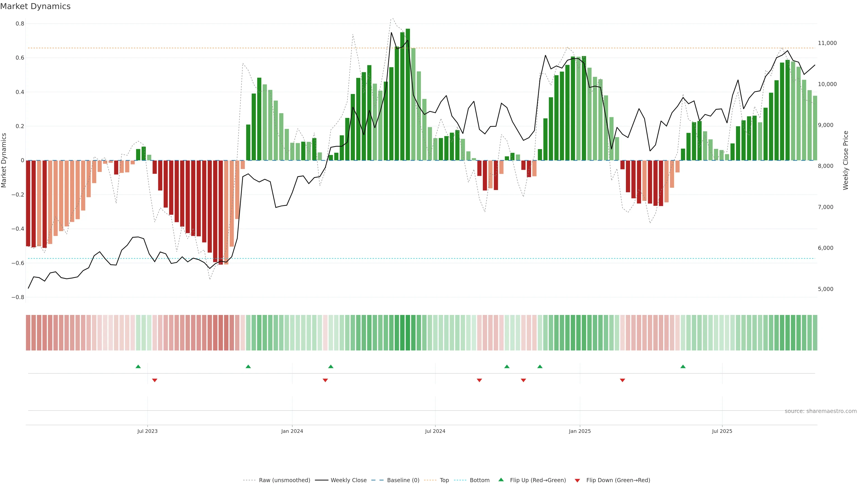The width and height of the screenshot is (868, 488).
Task: Click the green flip-up triangle nearest May 2025
Action: 683,366
